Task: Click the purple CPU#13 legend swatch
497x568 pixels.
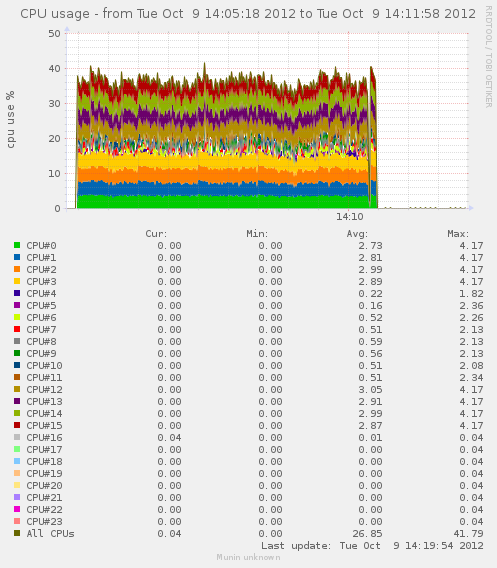Action: coord(17,401)
